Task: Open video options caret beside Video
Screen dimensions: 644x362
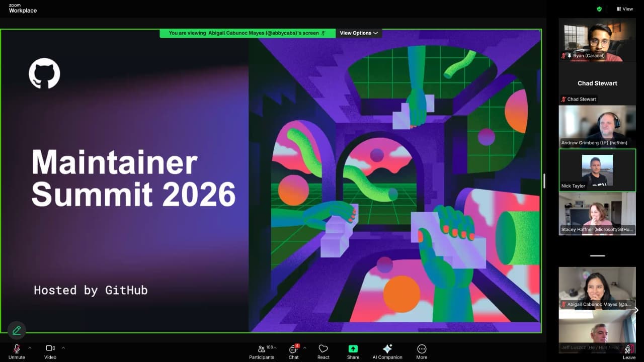Action: click(63, 347)
